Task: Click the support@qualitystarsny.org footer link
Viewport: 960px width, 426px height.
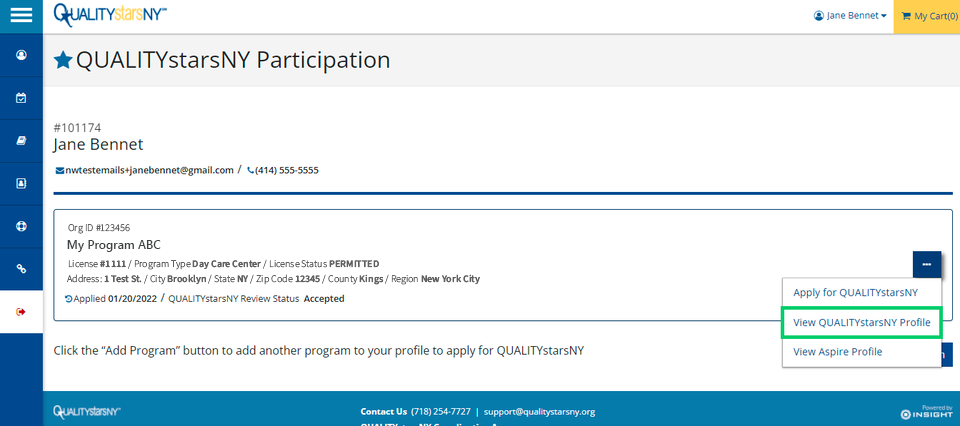Action: point(539,412)
